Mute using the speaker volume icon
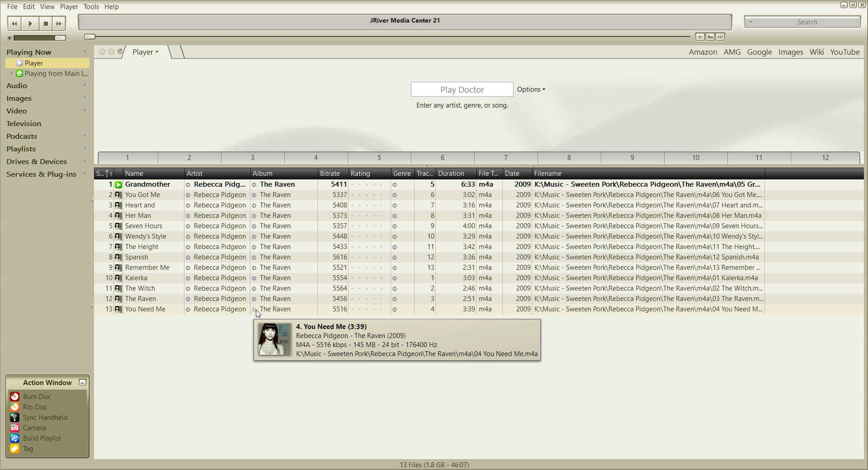Viewport: 868px width, 470px height. tap(9, 38)
